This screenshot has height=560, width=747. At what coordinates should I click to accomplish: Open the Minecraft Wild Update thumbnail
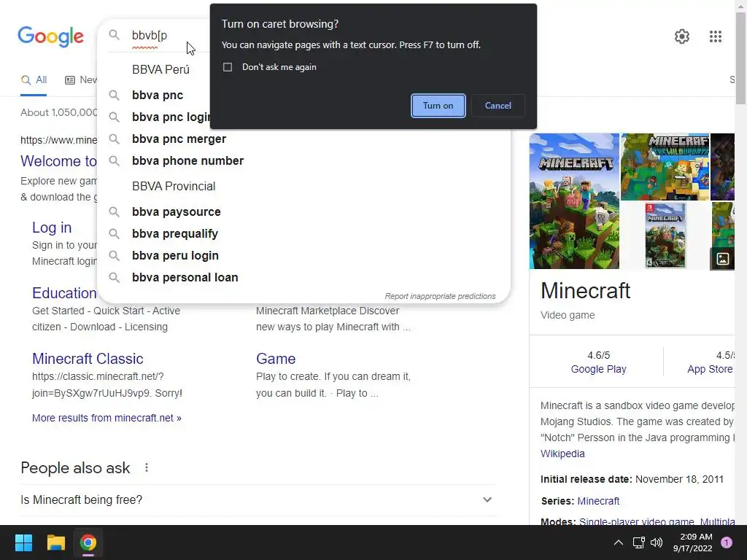pos(665,167)
